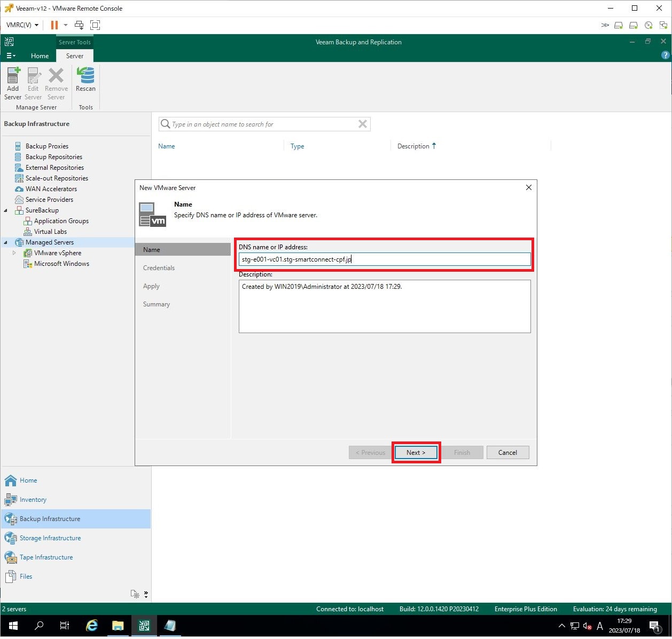Expand the VMware vSphere tree node
This screenshot has width=672, height=639.
point(14,253)
